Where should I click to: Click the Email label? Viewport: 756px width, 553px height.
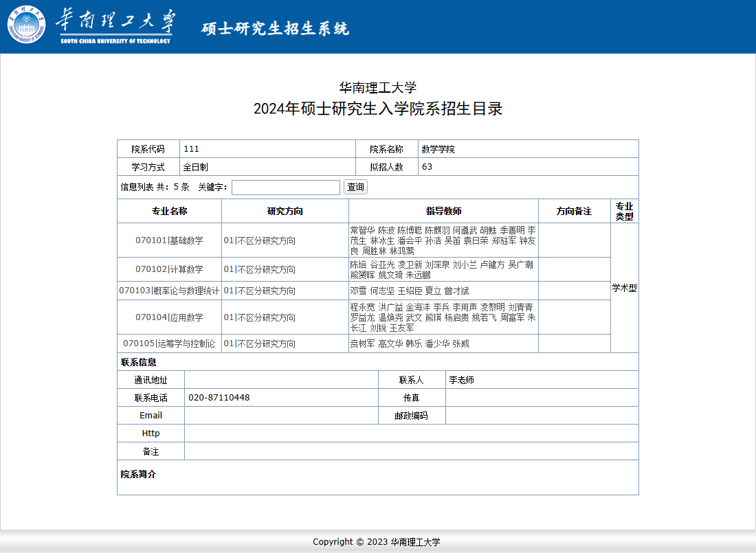(x=151, y=415)
